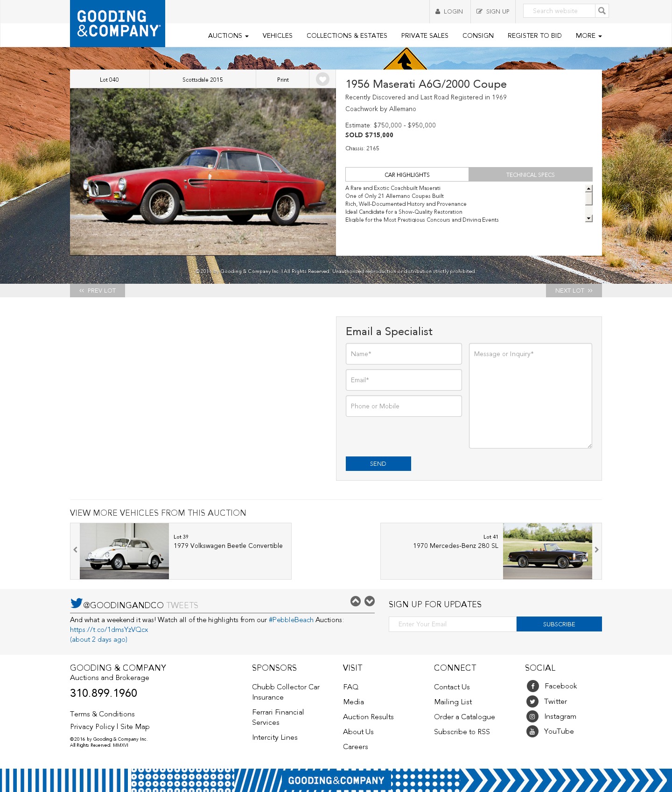The width and height of the screenshot is (672, 792).
Task: Open the Facebook social icon
Action: 533,686
